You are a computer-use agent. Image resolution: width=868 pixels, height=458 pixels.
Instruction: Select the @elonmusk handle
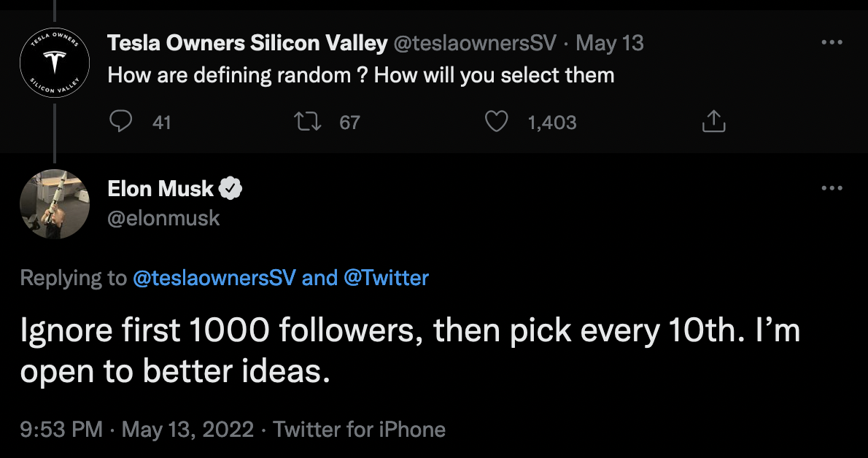[163, 217]
